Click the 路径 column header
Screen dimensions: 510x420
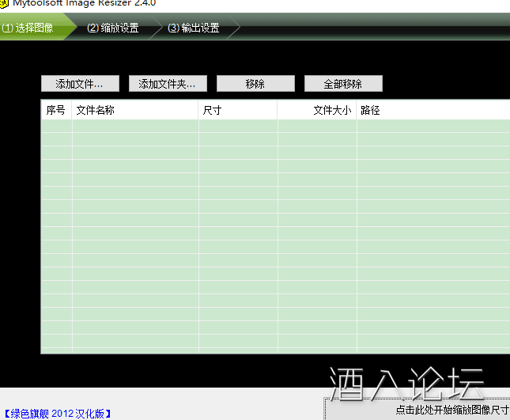433,110
